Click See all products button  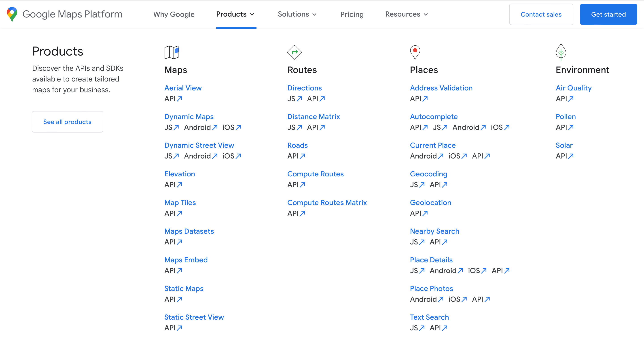[67, 122]
